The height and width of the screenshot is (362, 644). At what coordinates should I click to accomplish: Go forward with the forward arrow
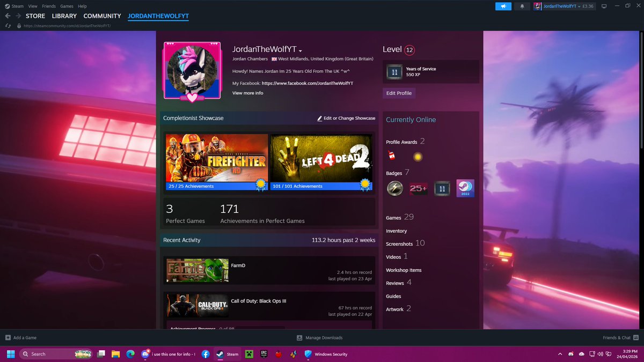[x=18, y=16]
